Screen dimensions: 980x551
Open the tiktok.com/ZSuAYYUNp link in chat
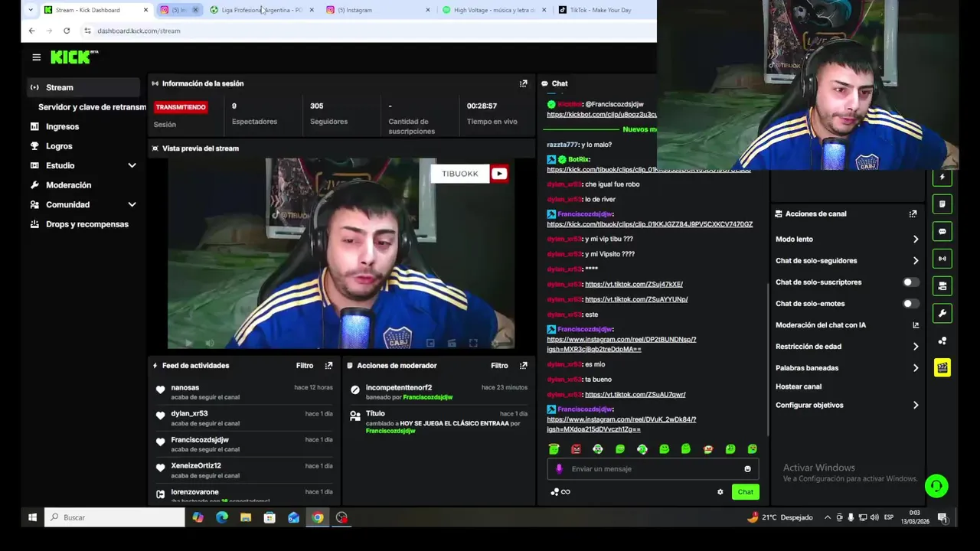click(636, 300)
